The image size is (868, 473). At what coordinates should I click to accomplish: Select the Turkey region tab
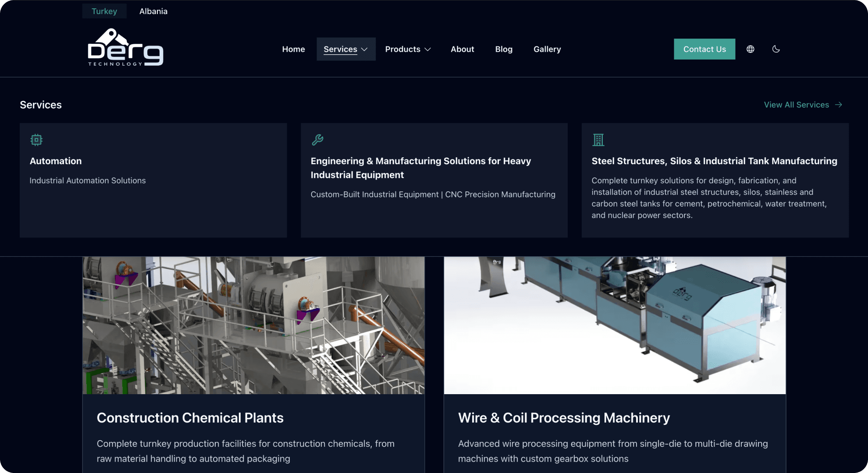(104, 11)
